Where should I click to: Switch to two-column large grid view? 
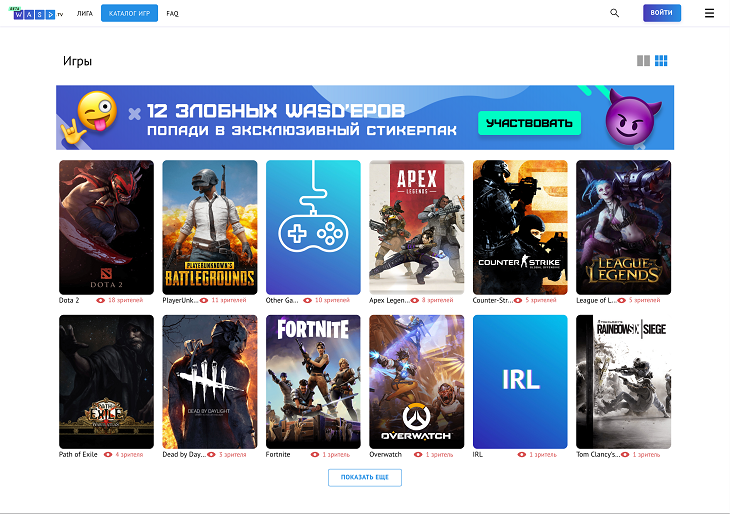pos(643,61)
